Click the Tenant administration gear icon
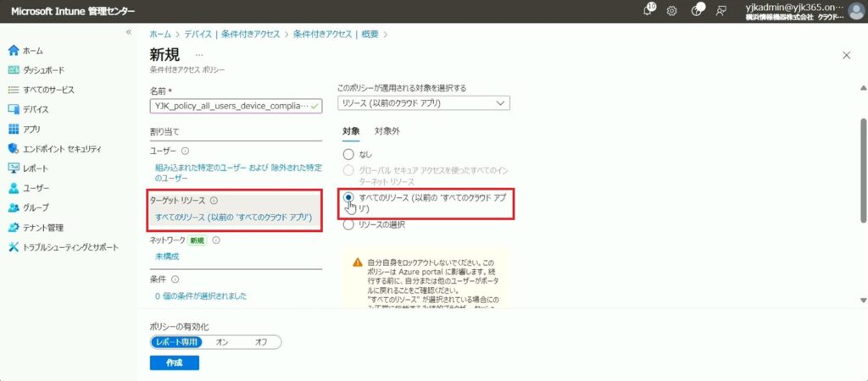This screenshot has width=868, height=381. coord(14,227)
